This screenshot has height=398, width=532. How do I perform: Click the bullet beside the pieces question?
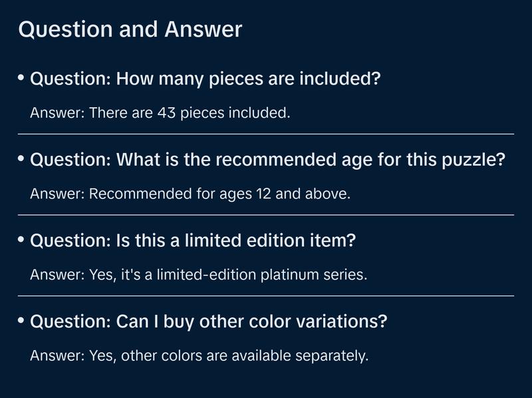coord(21,79)
